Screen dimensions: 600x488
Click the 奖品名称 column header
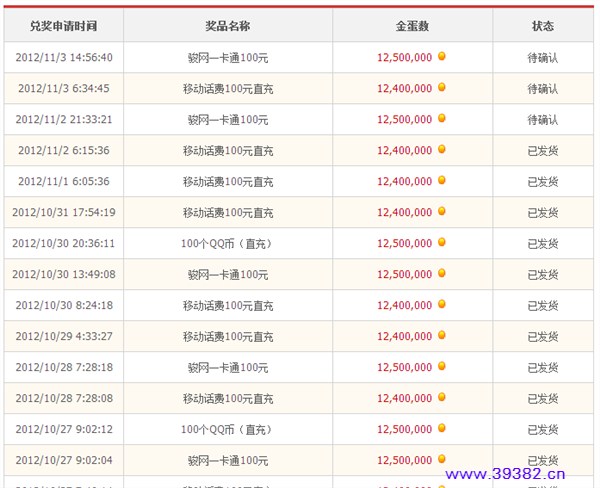click(x=228, y=26)
